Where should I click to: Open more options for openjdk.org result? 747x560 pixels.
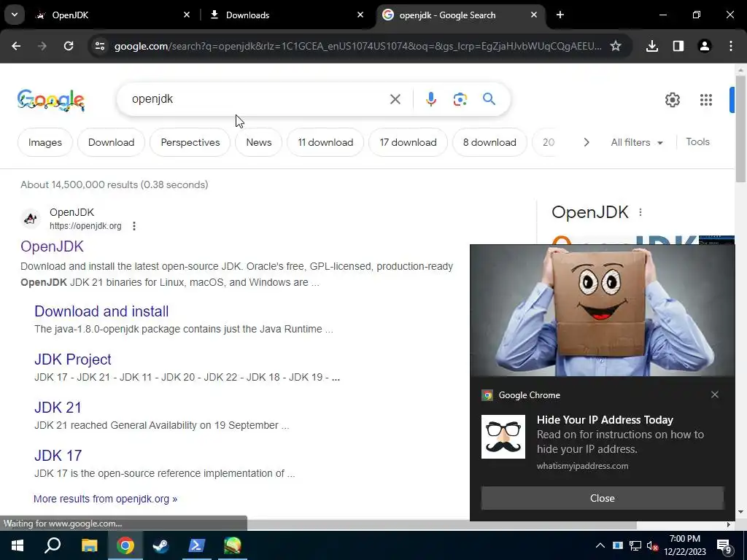tap(134, 226)
